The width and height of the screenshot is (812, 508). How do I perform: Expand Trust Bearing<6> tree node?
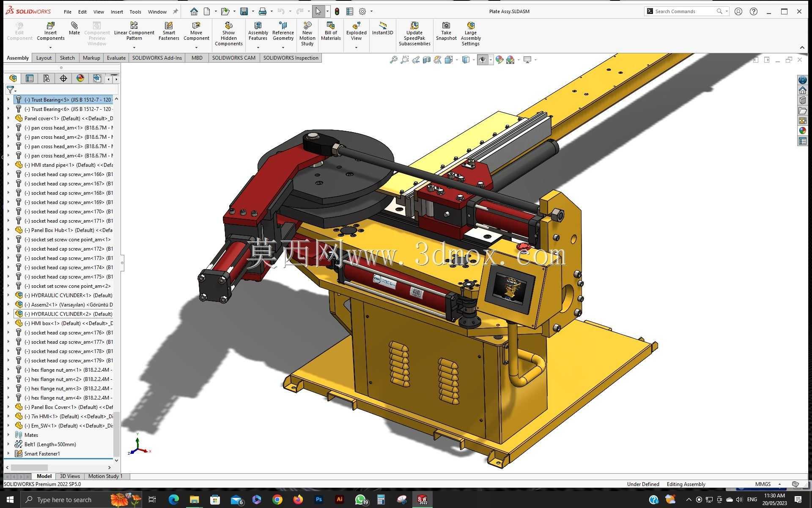[8, 109]
